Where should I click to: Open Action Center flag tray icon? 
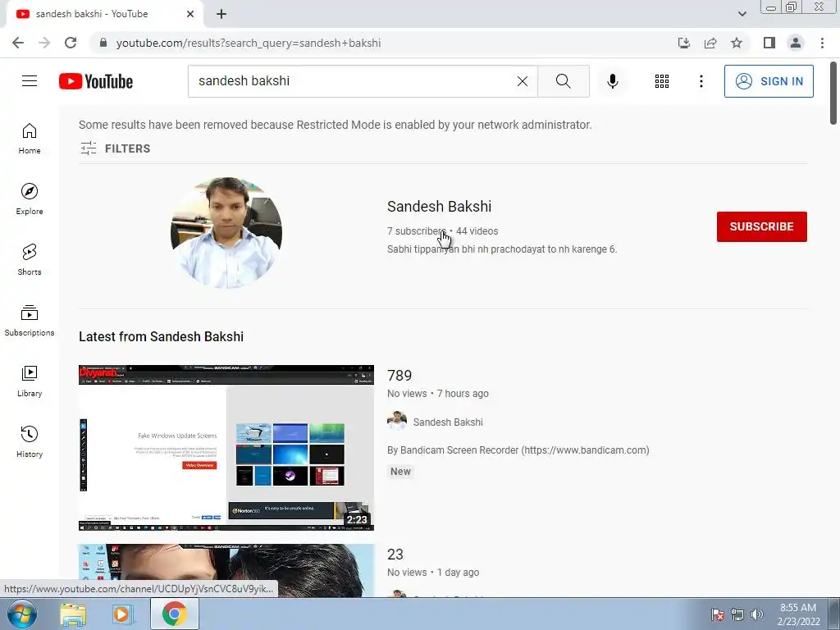tap(717, 614)
